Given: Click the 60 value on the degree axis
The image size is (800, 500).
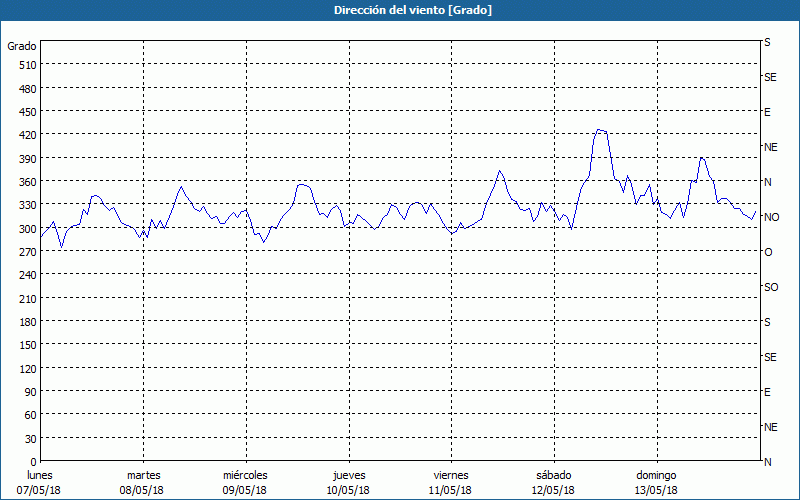Looking at the screenshot, I should [x=31, y=415].
